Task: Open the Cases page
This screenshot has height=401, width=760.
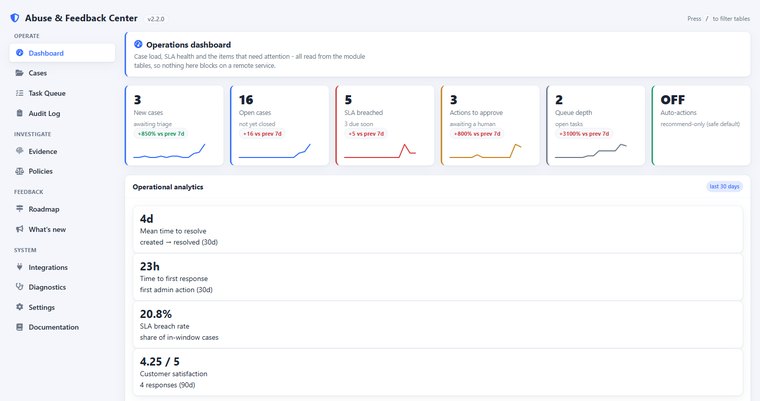Action: point(62,73)
